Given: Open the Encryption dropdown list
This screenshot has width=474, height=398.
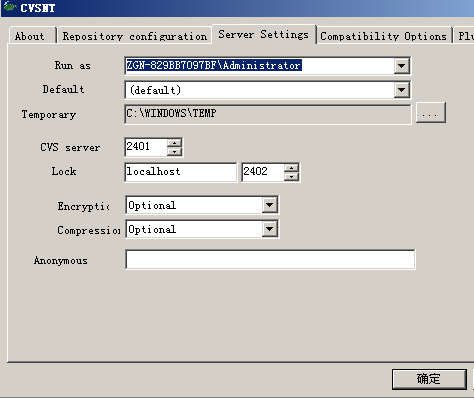Looking at the screenshot, I should (x=269, y=205).
